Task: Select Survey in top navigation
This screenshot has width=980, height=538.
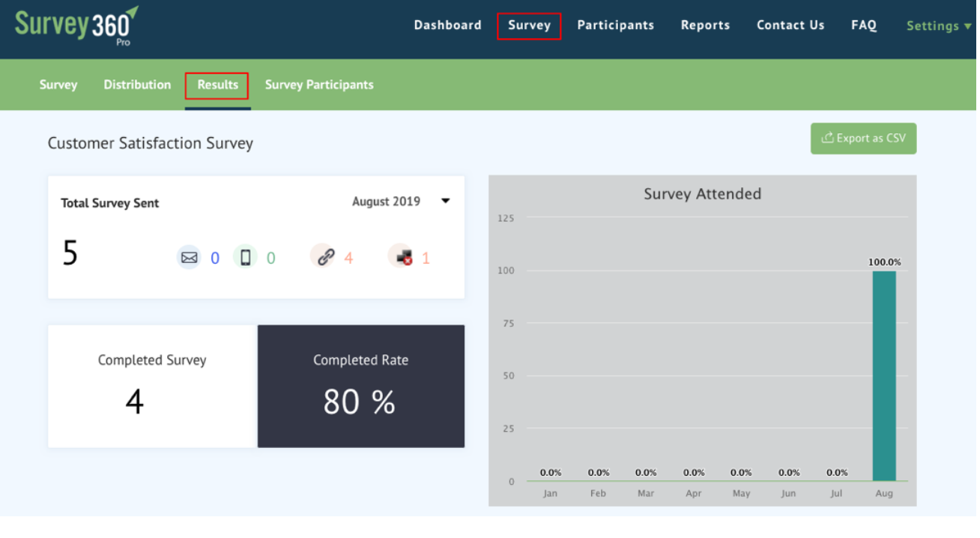Action: (x=529, y=25)
